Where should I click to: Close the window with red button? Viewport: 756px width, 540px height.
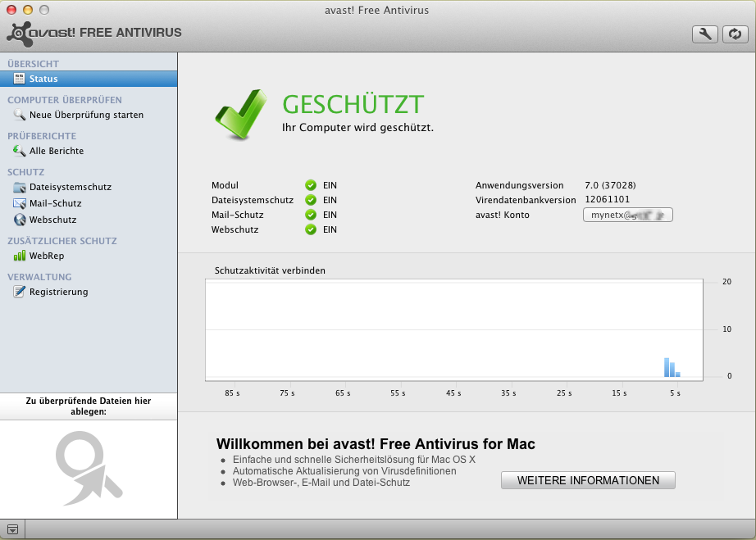(x=11, y=10)
